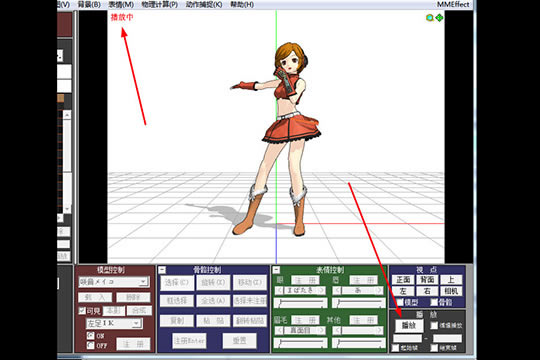Click the load (载入) model button
This screenshot has width=540, height=360.
point(95,297)
